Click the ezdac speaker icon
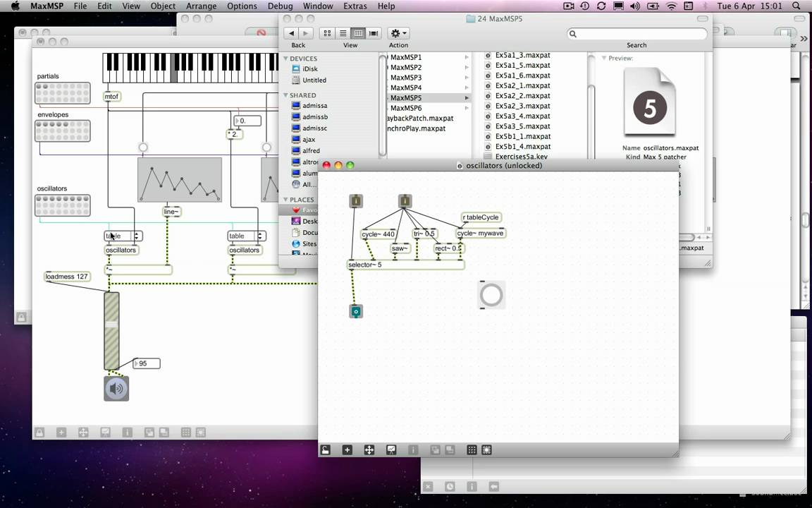Screen dimensions: 812x508 116,389
